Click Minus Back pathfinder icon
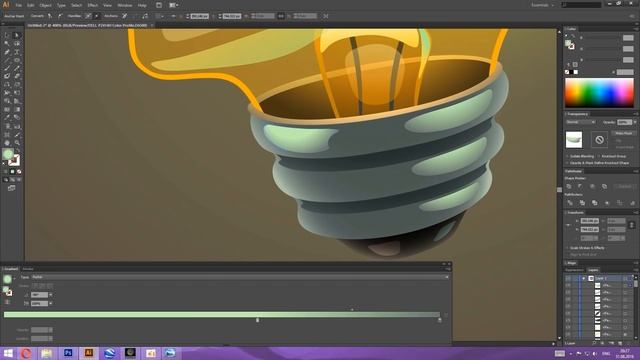The height and width of the screenshot is (360, 640). coord(632,203)
